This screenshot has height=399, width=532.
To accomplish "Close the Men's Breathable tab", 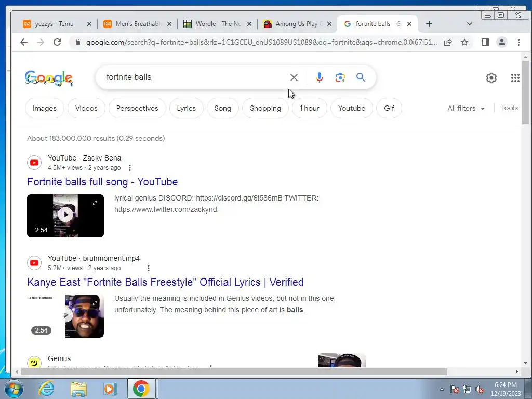I will 169,24.
